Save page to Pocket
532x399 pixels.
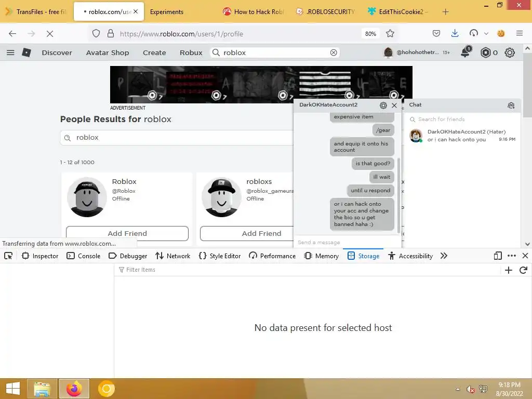point(436,34)
